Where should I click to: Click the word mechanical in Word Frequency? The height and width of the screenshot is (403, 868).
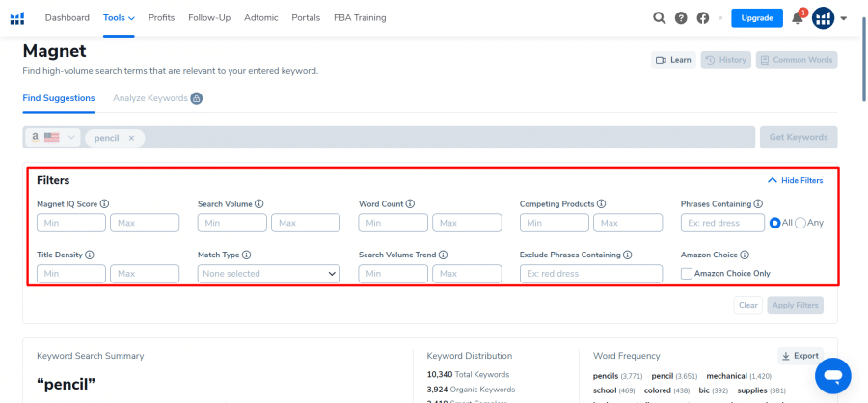tap(726, 376)
